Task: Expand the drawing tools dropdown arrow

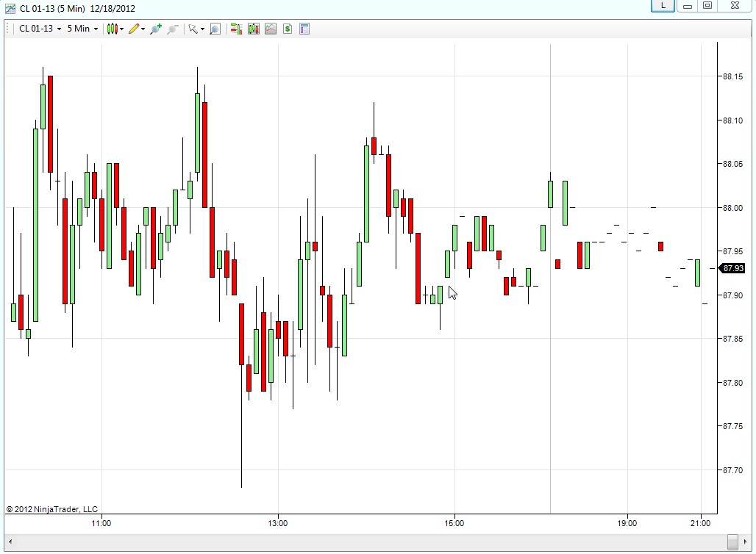Action: pyautogui.click(x=143, y=29)
